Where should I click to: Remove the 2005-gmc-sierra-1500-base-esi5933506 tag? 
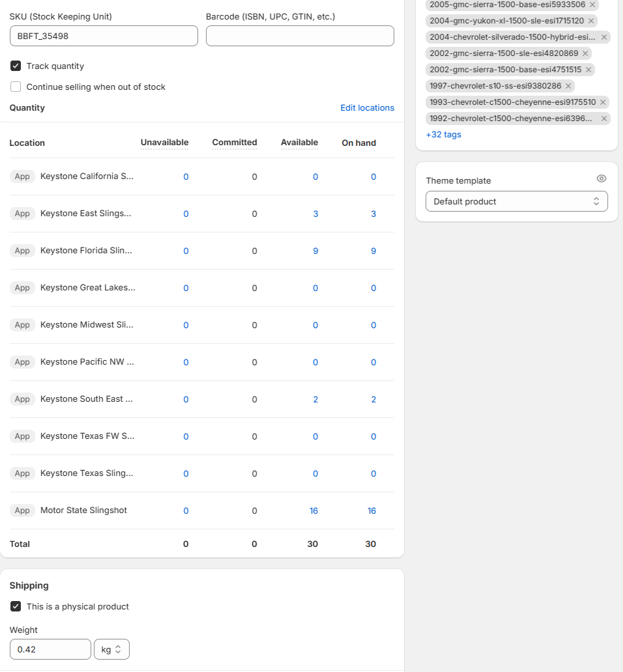pyautogui.click(x=592, y=5)
